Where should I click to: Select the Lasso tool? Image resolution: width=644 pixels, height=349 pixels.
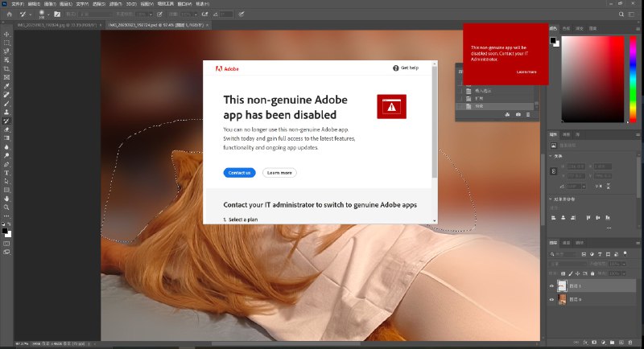point(6,51)
